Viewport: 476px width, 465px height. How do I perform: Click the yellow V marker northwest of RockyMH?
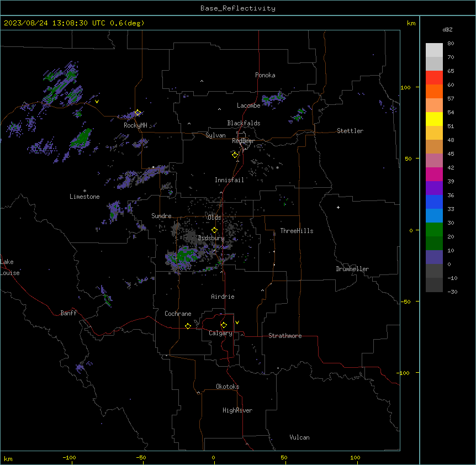click(97, 102)
